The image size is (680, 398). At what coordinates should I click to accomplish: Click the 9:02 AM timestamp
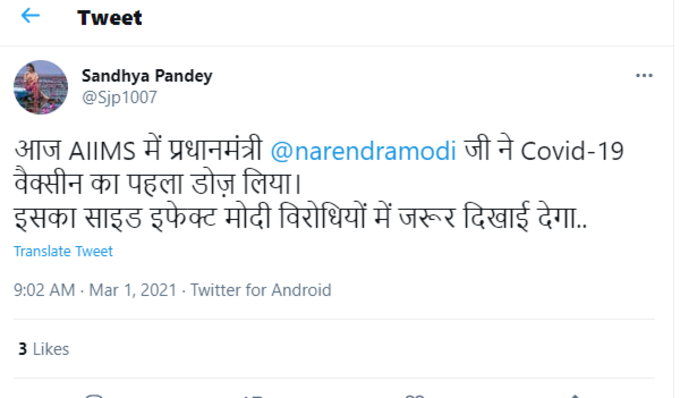44,290
